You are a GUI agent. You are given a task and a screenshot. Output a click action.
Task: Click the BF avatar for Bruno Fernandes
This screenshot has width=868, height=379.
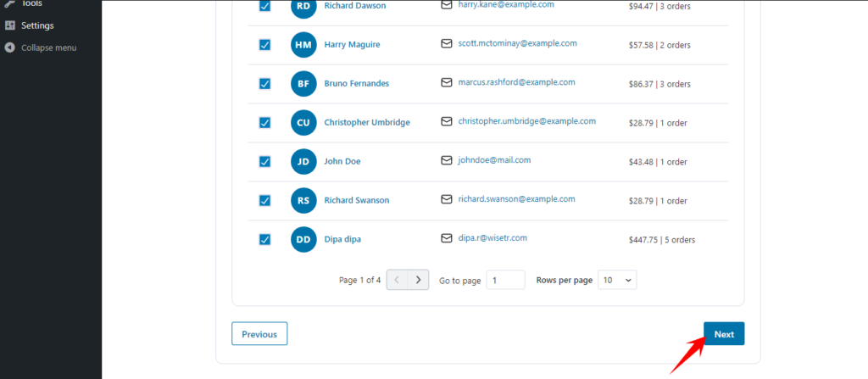303,84
